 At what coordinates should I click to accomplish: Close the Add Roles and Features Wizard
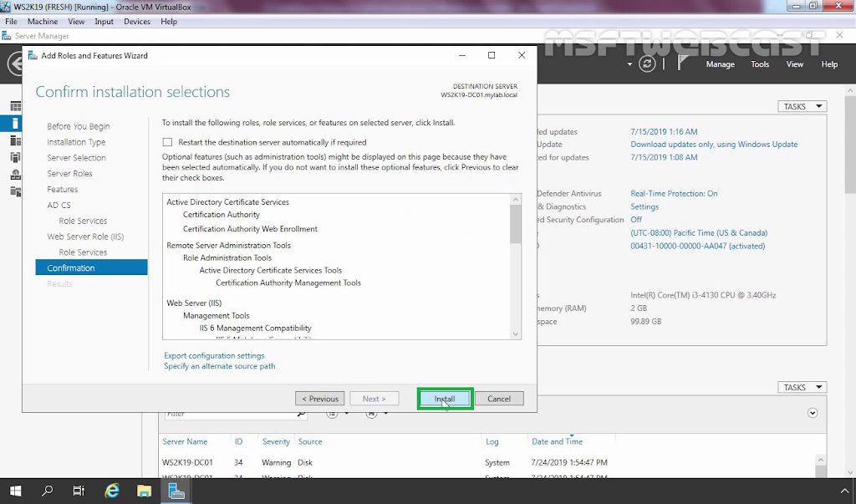click(x=522, y=55)
